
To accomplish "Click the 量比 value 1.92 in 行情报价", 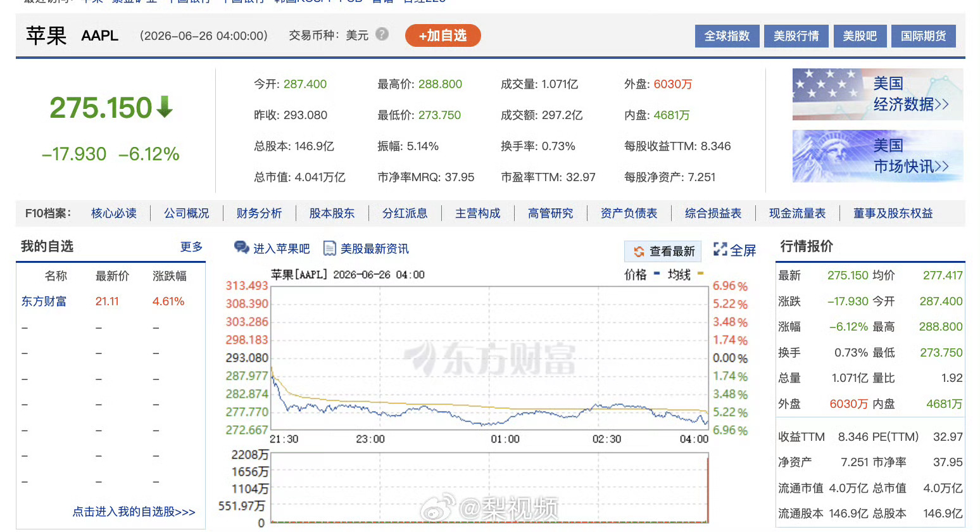I will coord(952,378).
